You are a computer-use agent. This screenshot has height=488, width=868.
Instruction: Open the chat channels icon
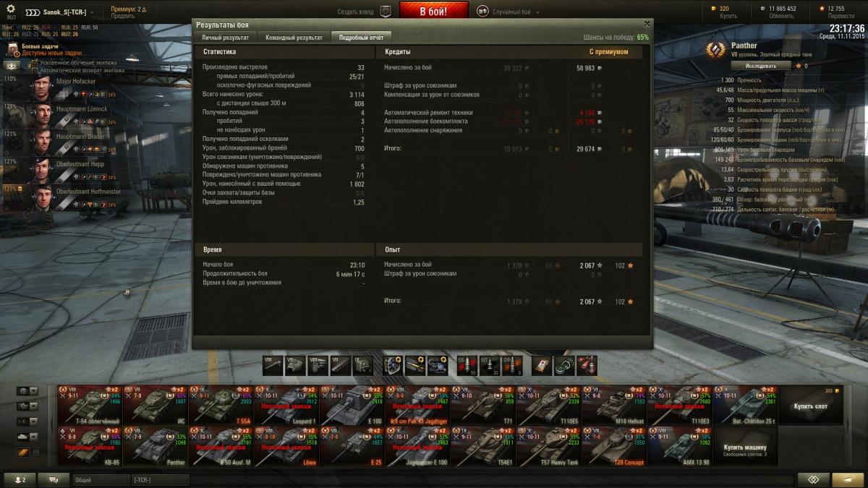pos(54,479)
